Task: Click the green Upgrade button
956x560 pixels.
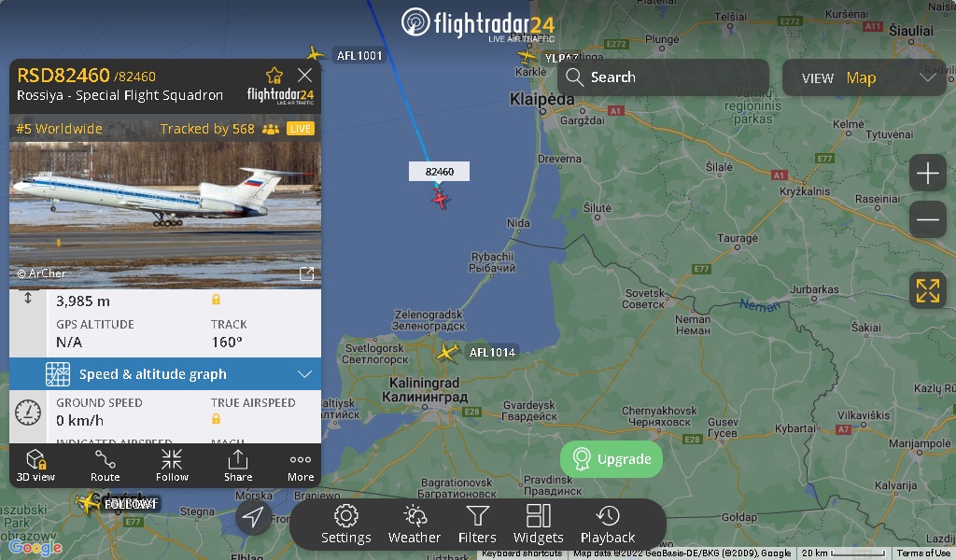Action: pyautogui.click(x=612, y=459)
